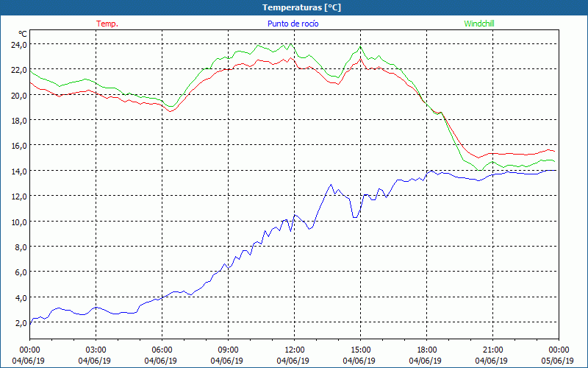
Task: Click the 15:00 time axis label
Action: pos(360,350)
